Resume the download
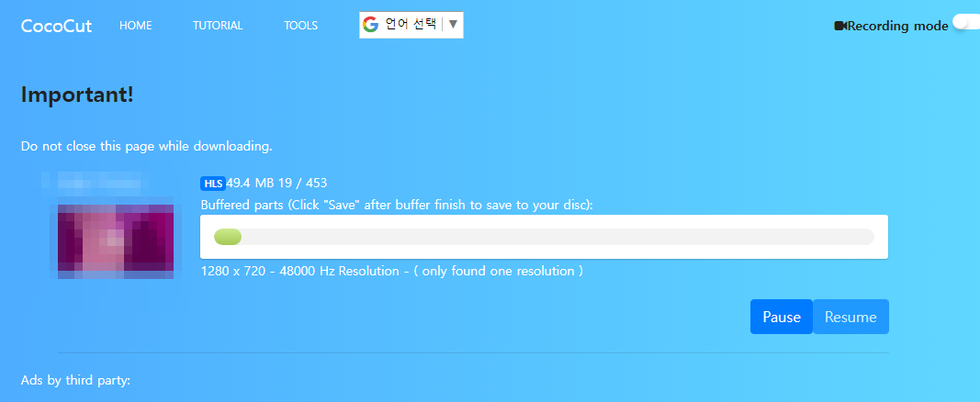980x402 pixels. pyautogui.click(x=850, y=317)
